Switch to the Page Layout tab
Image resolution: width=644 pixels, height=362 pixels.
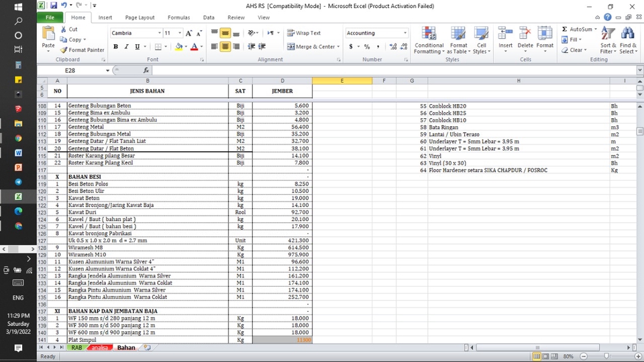[x=140, y=17]
